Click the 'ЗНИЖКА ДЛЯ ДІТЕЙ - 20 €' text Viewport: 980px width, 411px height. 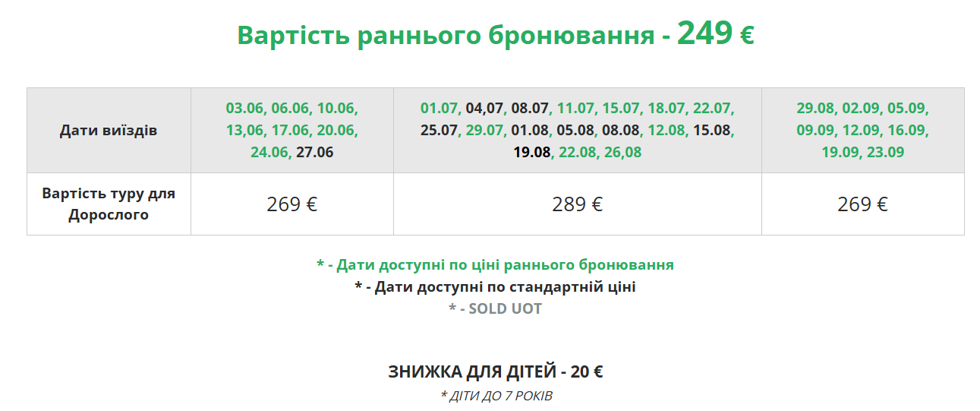pyautogui.click(x=495, y=372)
